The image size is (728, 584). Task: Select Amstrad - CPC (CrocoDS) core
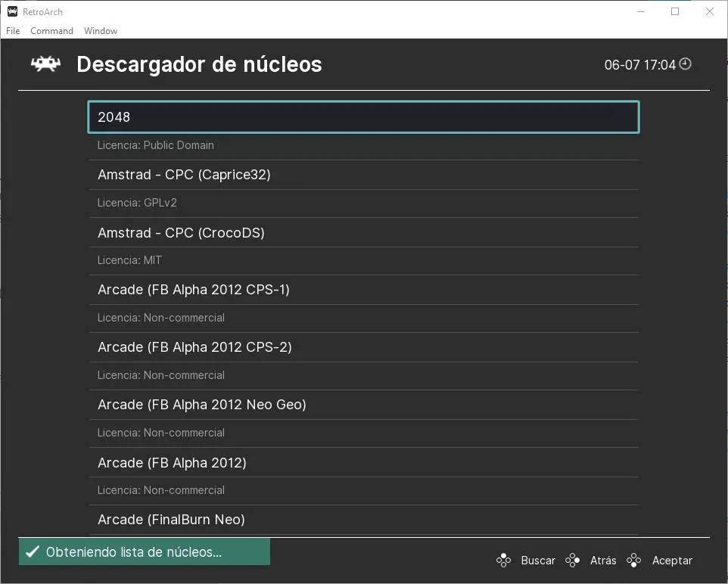[x=363, y=232]
